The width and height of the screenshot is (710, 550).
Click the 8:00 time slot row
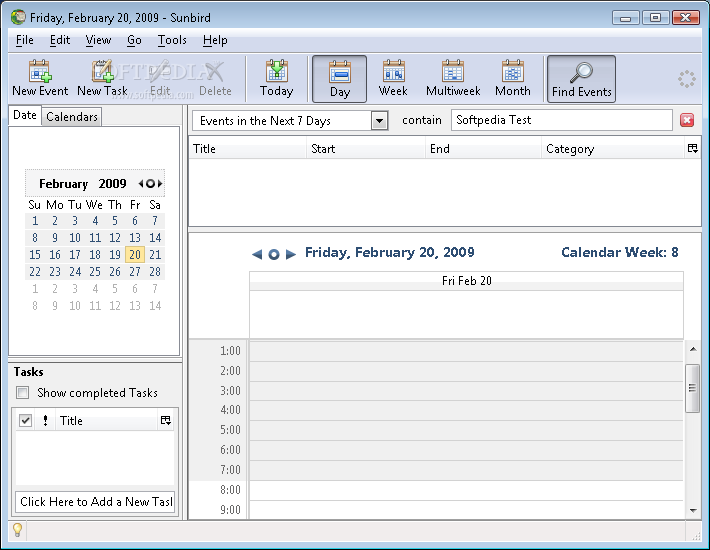[x=466, y=490]
